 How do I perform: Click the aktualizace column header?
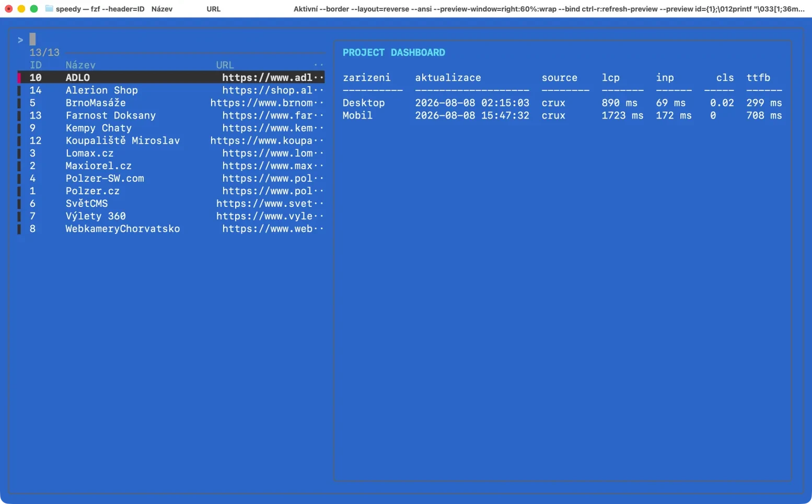448,77
